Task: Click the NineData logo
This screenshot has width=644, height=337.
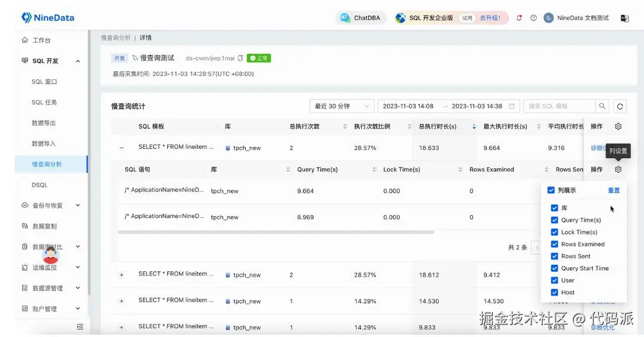Action: click(x=47, y=18)
